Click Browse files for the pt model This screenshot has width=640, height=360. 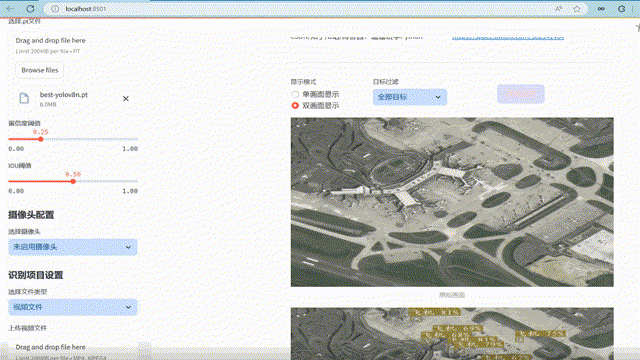click(40, 70)
